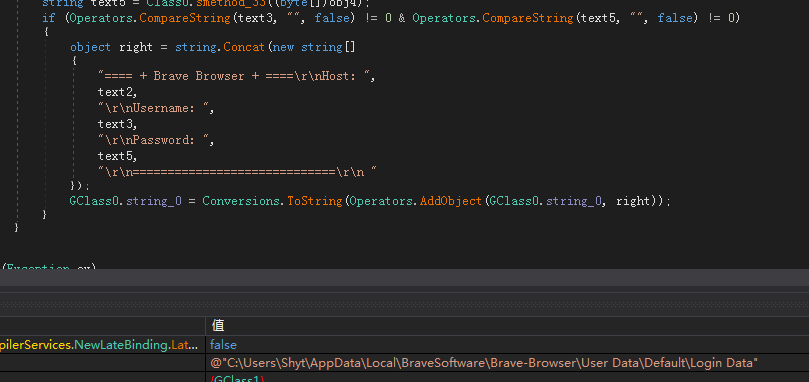Screen dimensions: 809x382
Task: Select the Brave-Browser Login Data path value
Action: (484, 363)
